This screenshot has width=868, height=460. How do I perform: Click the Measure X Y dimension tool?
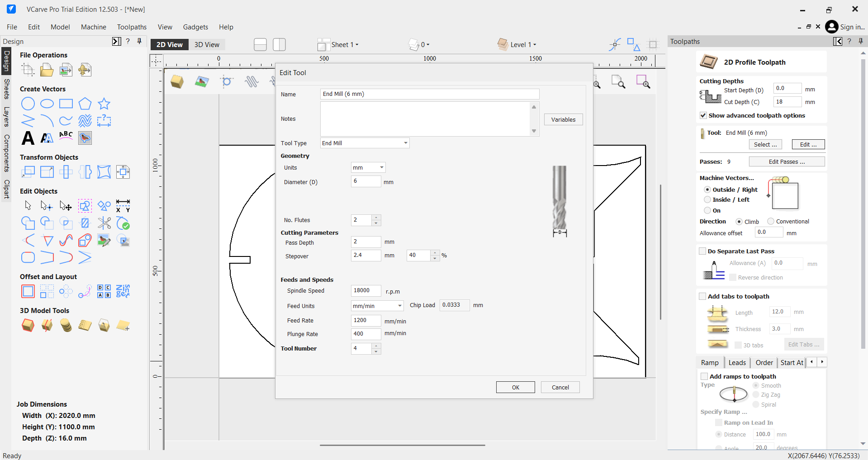click(123, 206)
